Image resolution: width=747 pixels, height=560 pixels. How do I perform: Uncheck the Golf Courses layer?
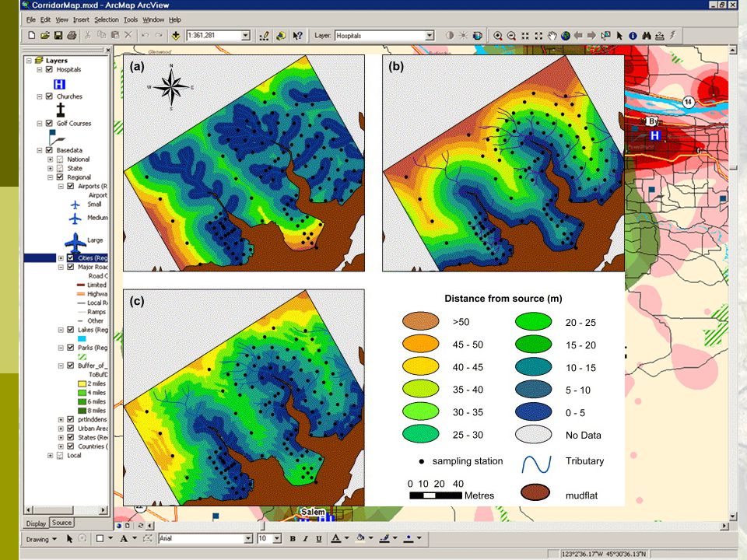[x=49, y=124]
